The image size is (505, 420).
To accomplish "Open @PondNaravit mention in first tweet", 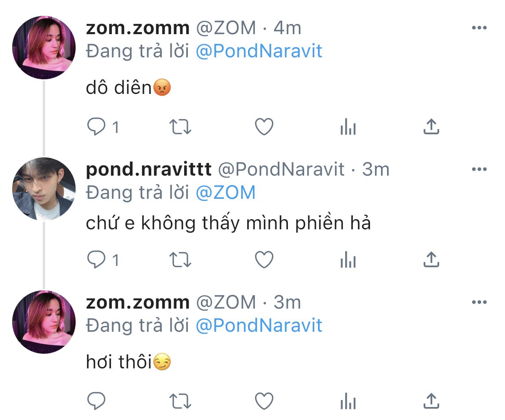I will [x=259, y=51].
